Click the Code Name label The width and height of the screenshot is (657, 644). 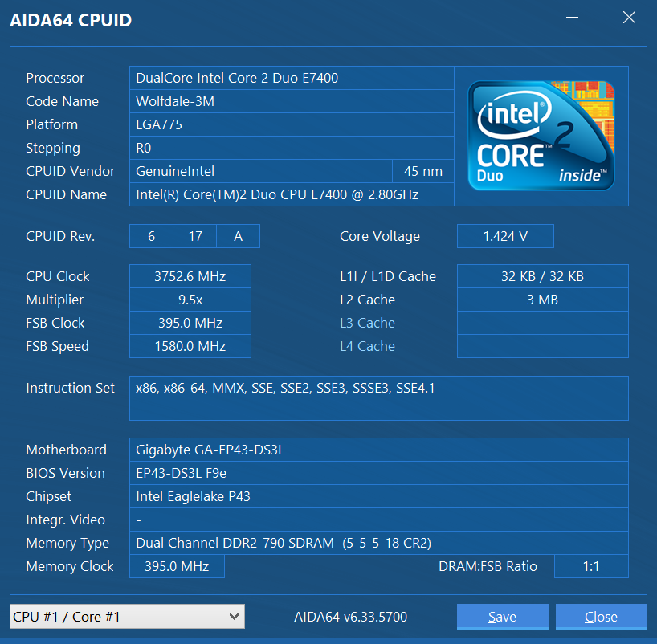click(x=62, y=101)
